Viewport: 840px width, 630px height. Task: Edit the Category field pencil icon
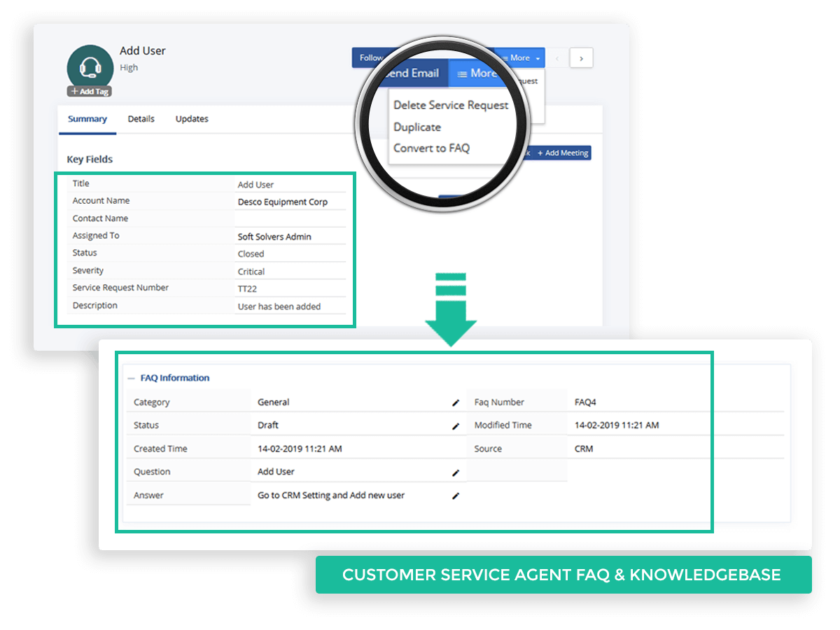pos(456,402)
